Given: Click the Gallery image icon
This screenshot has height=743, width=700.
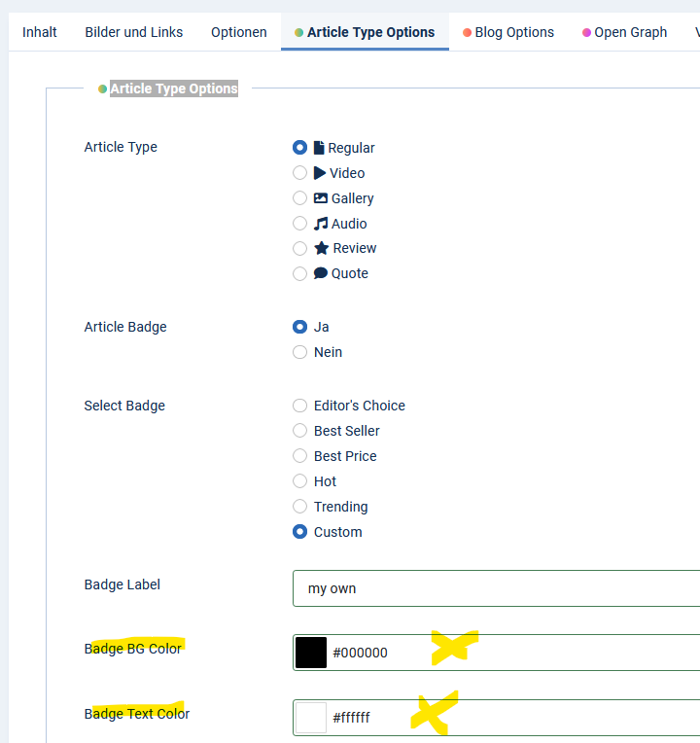Looking at the screenshot, I should pos(321,198).
